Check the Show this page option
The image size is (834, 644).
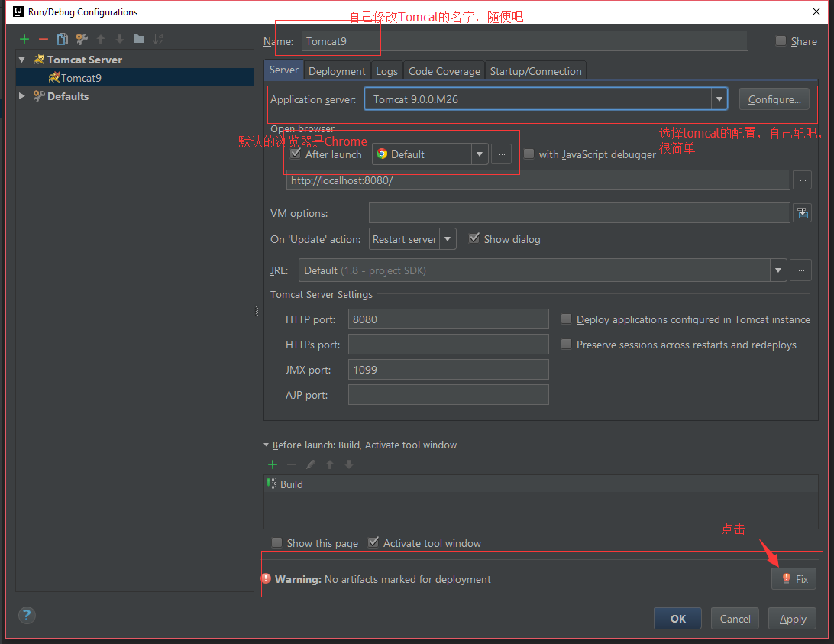coord(276,542)
